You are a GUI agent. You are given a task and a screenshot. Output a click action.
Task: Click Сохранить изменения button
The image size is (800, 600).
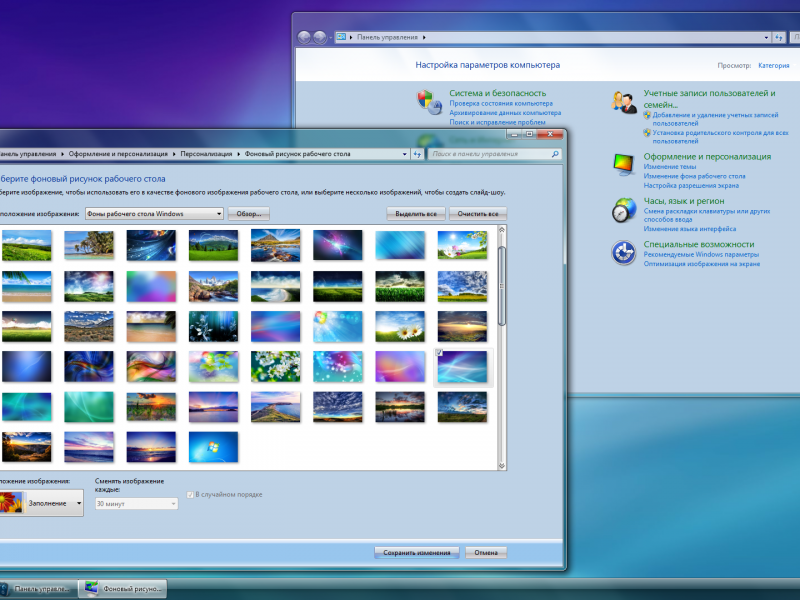pyautogui.click(x=417, y=553)
